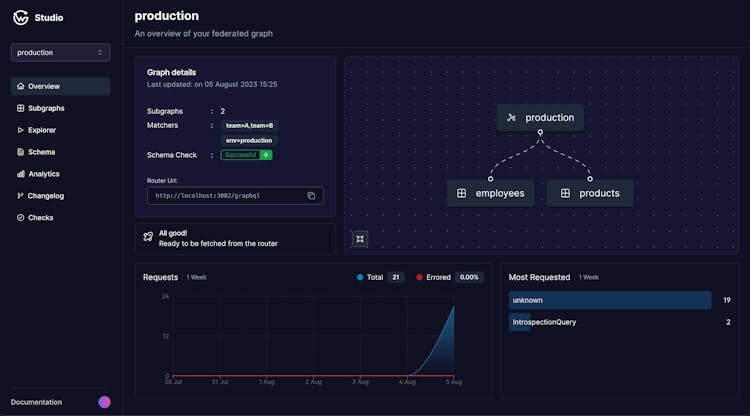
Task: Navigate to Analytics
Action: pyautogui.click(x=43, y=174)
